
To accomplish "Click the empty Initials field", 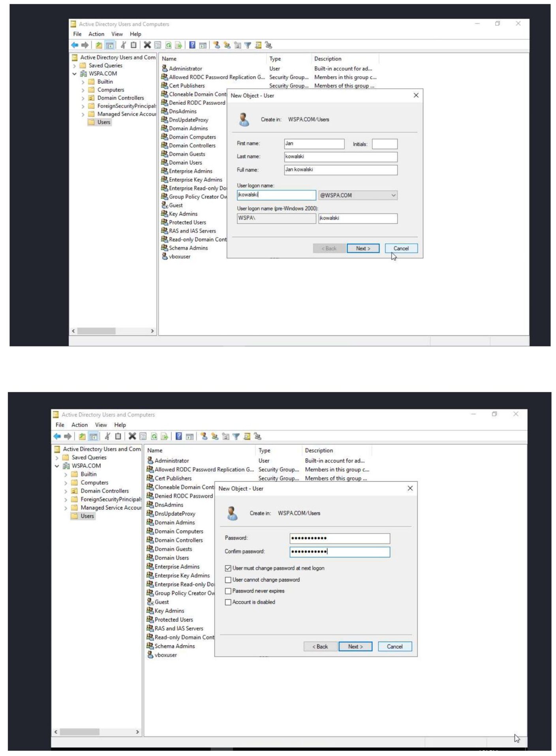I will 385,144.
